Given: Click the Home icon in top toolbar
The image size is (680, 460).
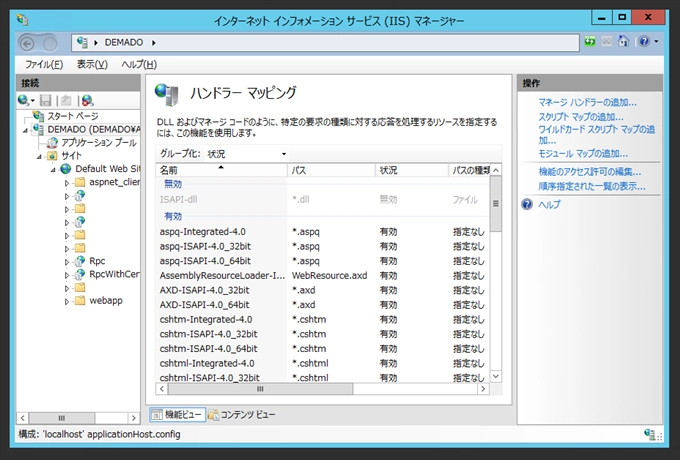Looking at the screenshot, I should 623,42.
